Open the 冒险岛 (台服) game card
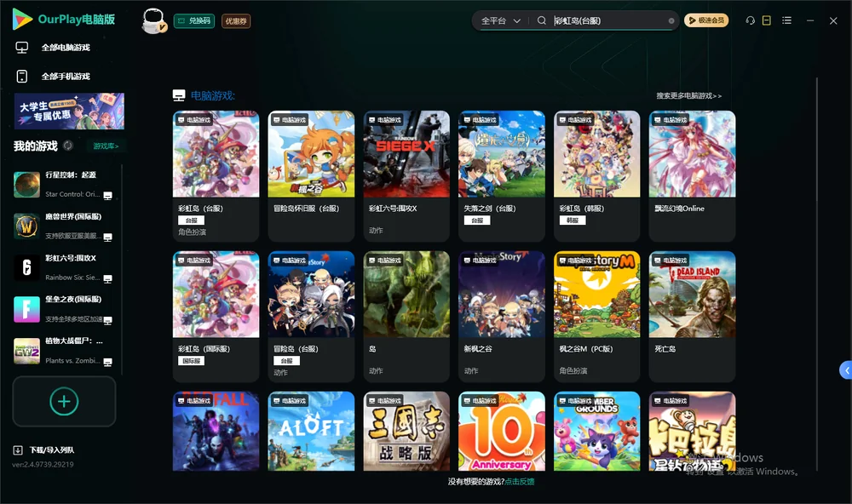 click(311, 317)
